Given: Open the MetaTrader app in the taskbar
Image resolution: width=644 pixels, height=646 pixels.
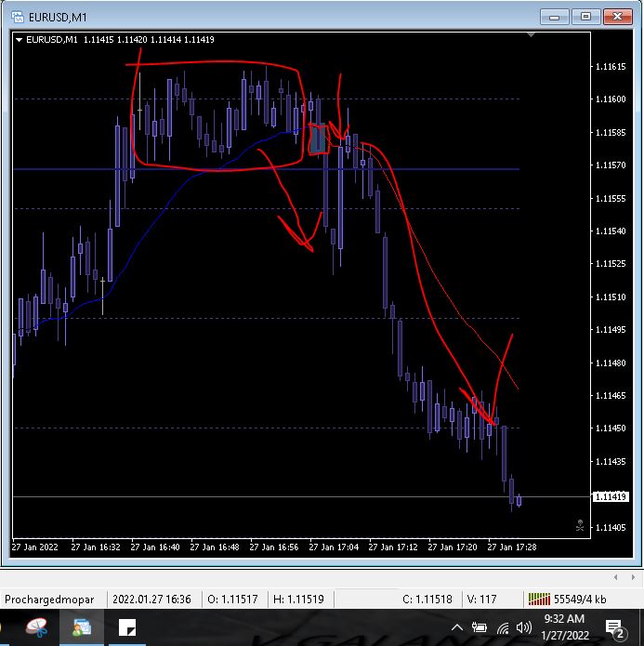Looking at the screenshot, I should pyautogui.click(x=82, y=627).
